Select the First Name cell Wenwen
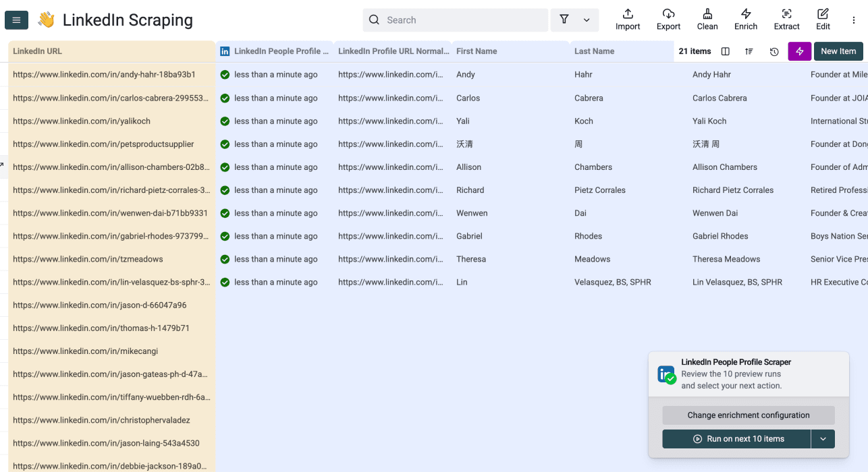 [x=510, y=213]
